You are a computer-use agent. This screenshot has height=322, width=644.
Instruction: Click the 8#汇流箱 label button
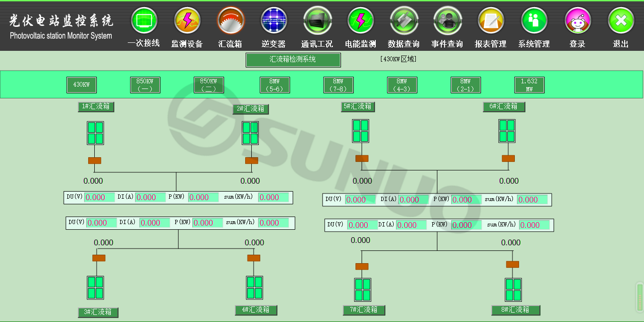click(x=515, y=310)
